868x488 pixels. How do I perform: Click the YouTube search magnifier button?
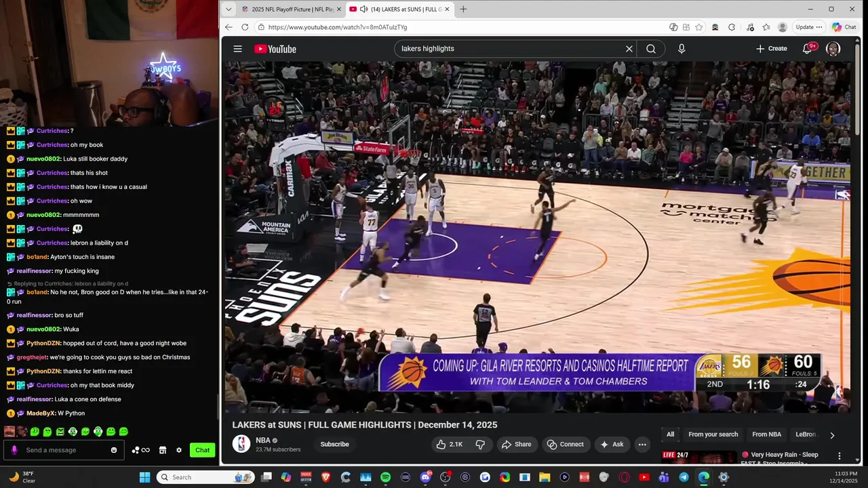pos(651,49)
